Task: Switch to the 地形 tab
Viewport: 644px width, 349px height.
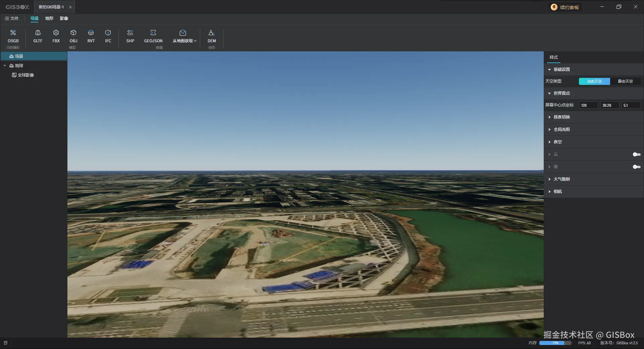Action: pyautogui.click(x=49, y=18)
